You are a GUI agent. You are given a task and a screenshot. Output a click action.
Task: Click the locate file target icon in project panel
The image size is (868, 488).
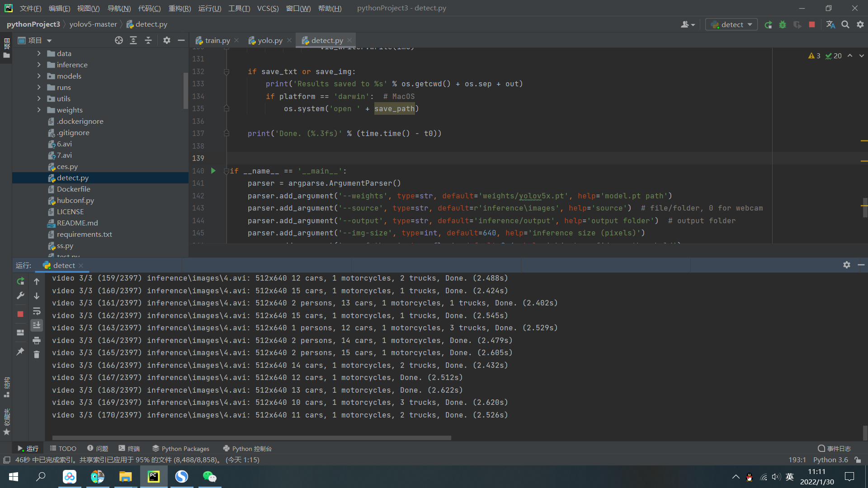pos(119,41)
